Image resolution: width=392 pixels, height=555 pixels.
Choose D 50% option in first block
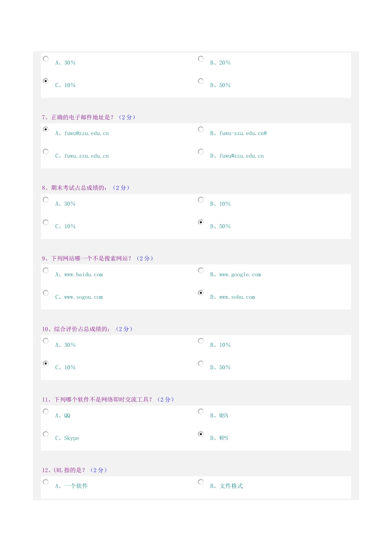(201, 81)
